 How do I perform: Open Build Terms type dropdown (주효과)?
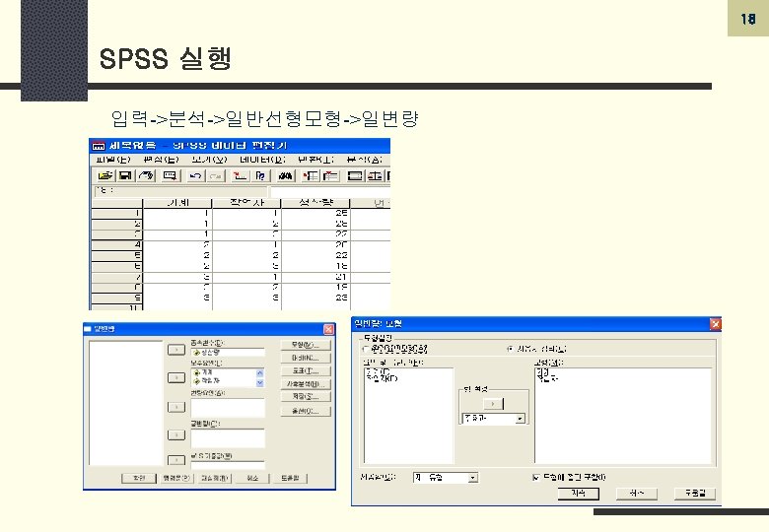(520, 419)
